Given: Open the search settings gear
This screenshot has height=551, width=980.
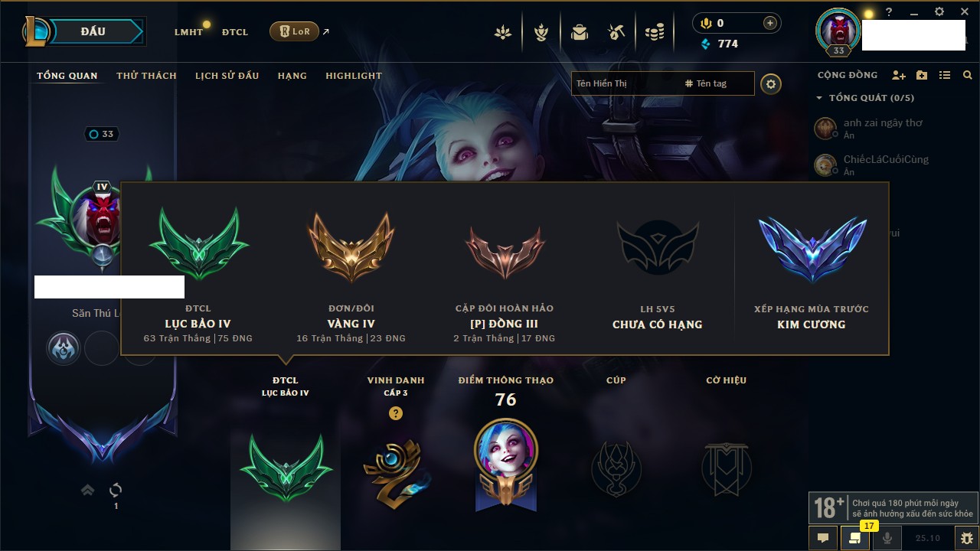Looking at the screenshot, I should [771, 83].
